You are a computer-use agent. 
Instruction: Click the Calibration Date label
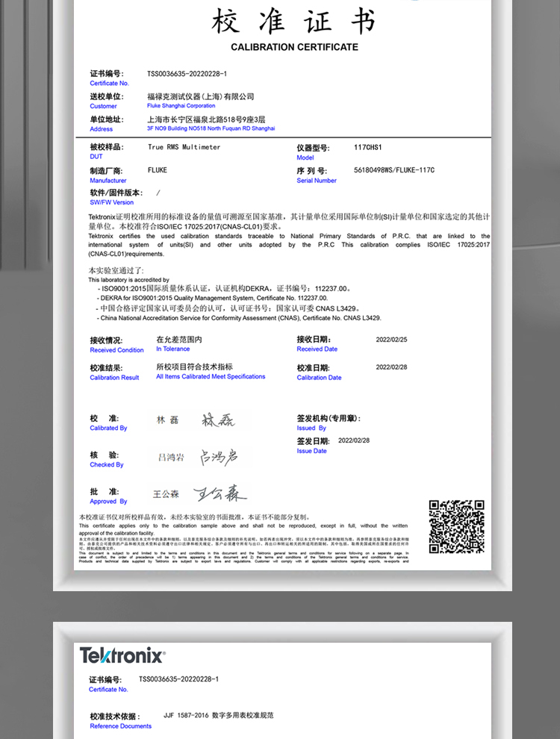coord(319,378)
